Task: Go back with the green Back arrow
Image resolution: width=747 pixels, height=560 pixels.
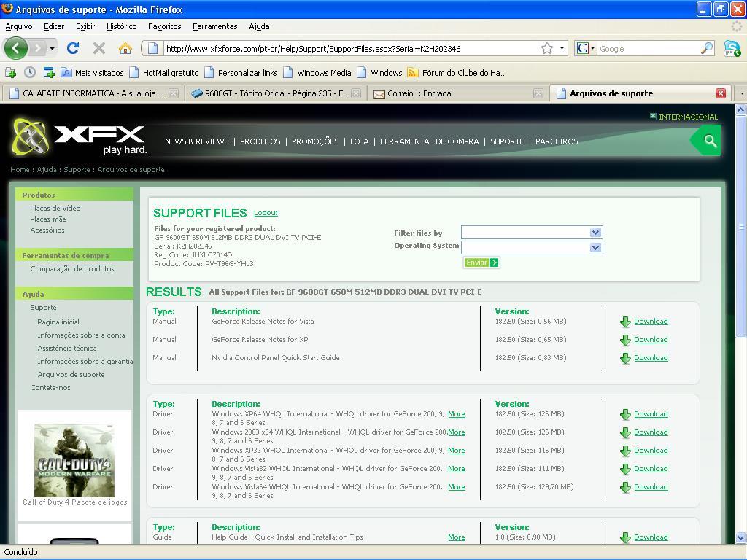Action: tap(16, 48)
